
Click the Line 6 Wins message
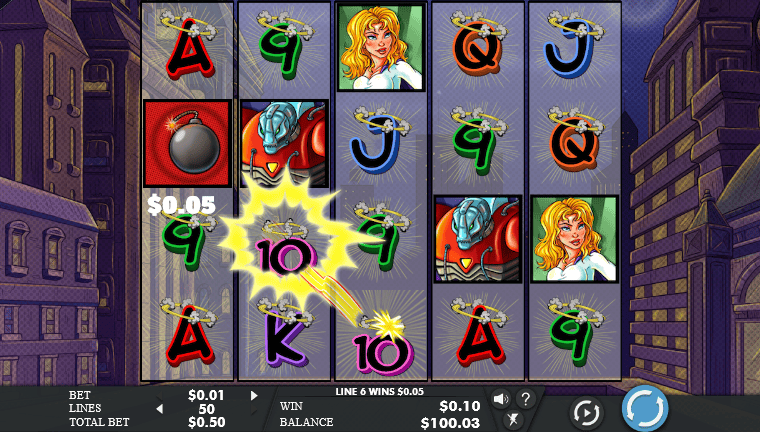click(380, 391)
